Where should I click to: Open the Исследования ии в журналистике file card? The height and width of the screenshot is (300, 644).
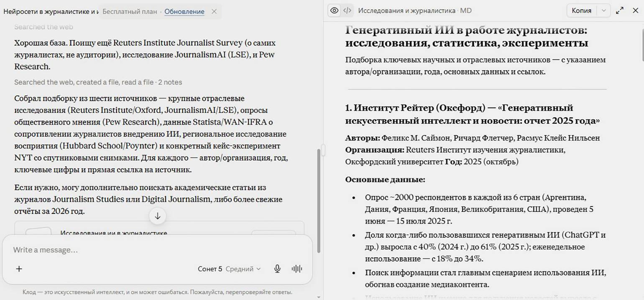pos(159,229)
